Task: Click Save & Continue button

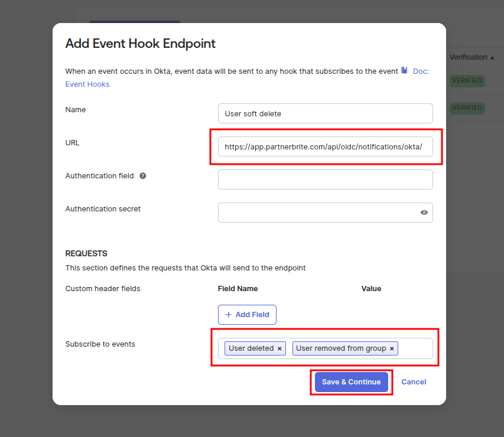Action: tap(352, 382)
